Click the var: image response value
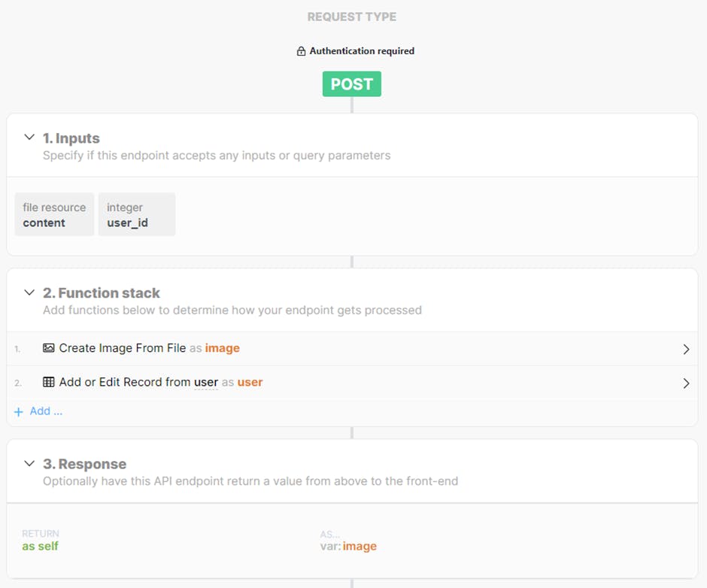 tap(348, 546)
